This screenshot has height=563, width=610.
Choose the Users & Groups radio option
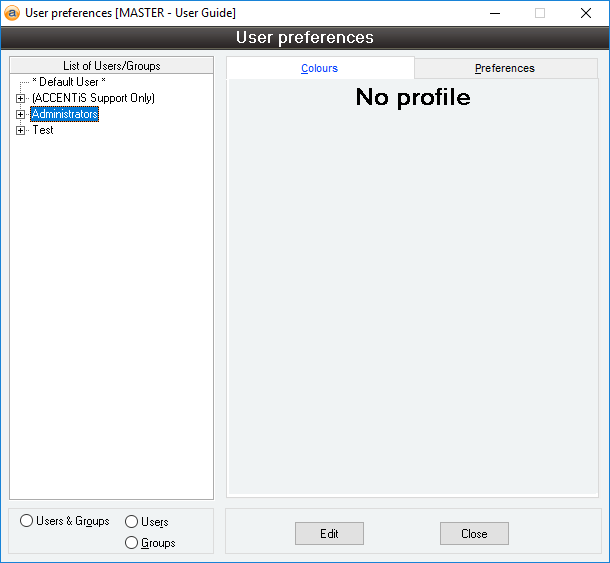pyautogui.click(x=27, y=521)
